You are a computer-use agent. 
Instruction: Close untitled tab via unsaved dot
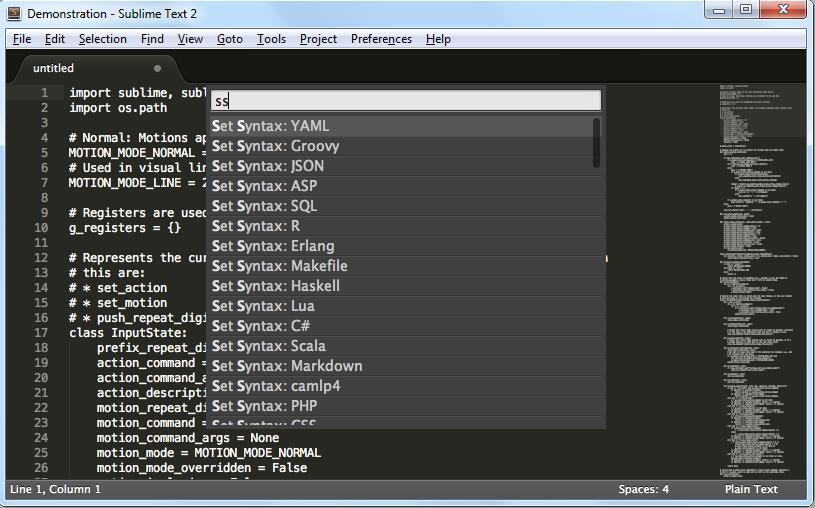pos(157,68)
